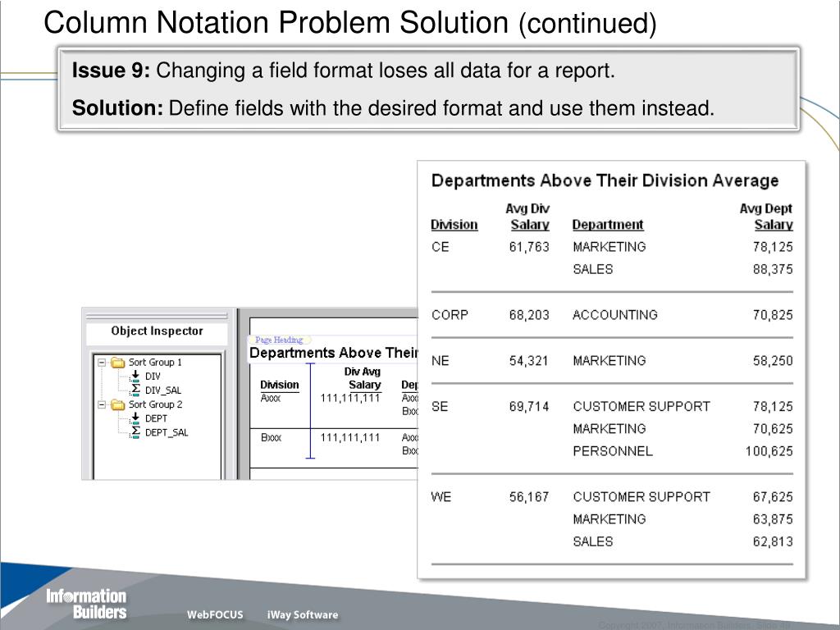Click the Department column header in the report

[x=608, y=225]
